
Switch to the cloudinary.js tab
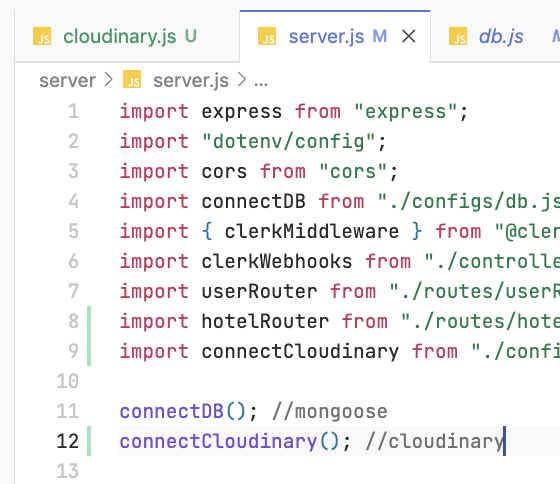[127, 36]
